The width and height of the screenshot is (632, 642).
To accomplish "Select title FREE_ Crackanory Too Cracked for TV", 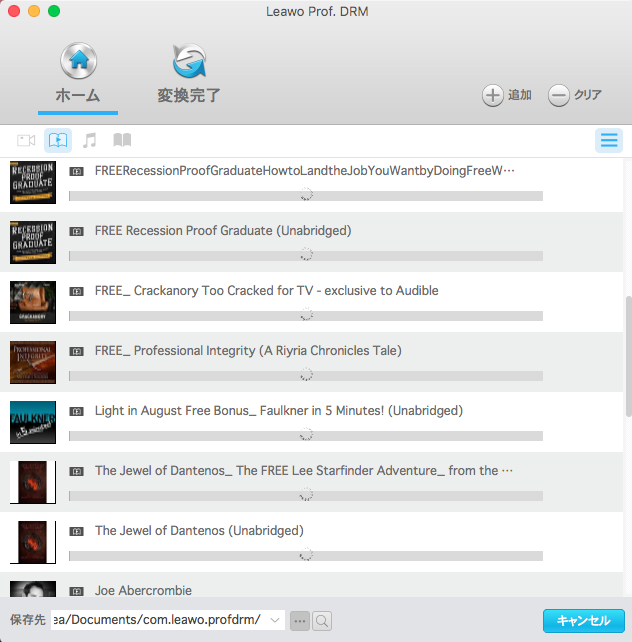I will [266, 291].
